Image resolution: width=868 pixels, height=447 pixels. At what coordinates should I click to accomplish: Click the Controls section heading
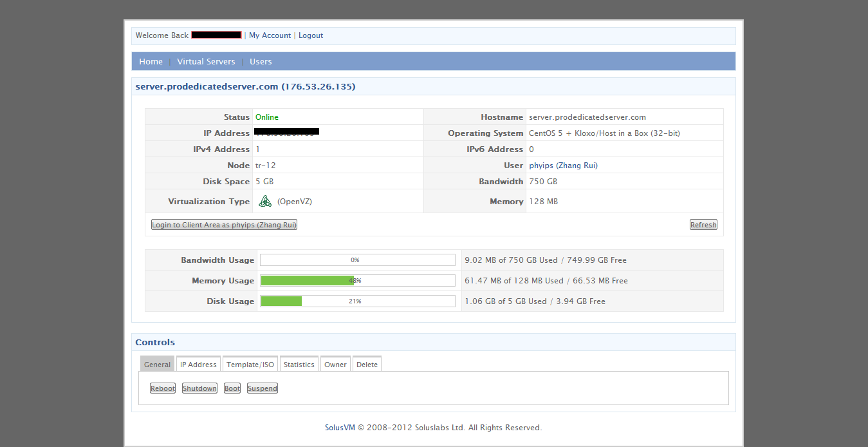pos(155,342)
